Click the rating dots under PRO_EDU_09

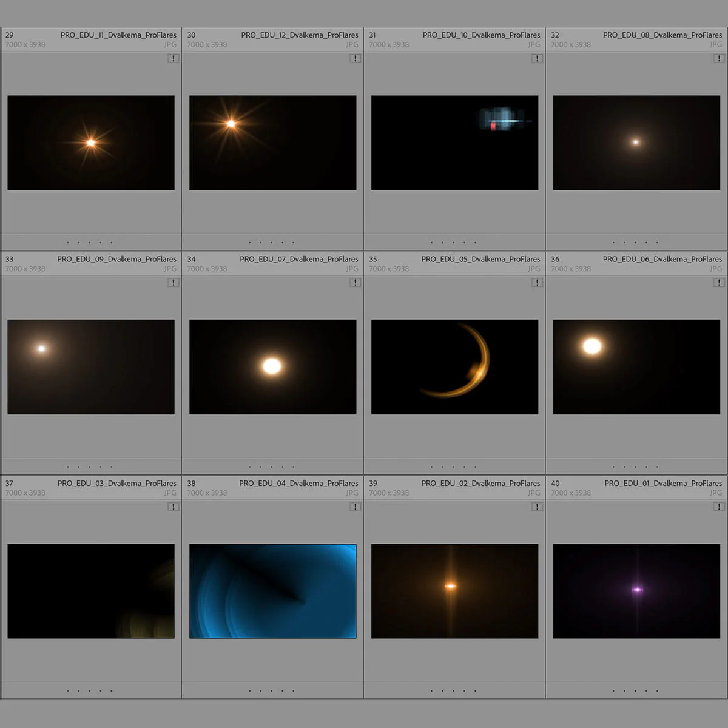pyautogui.click(x=90, y=467)
